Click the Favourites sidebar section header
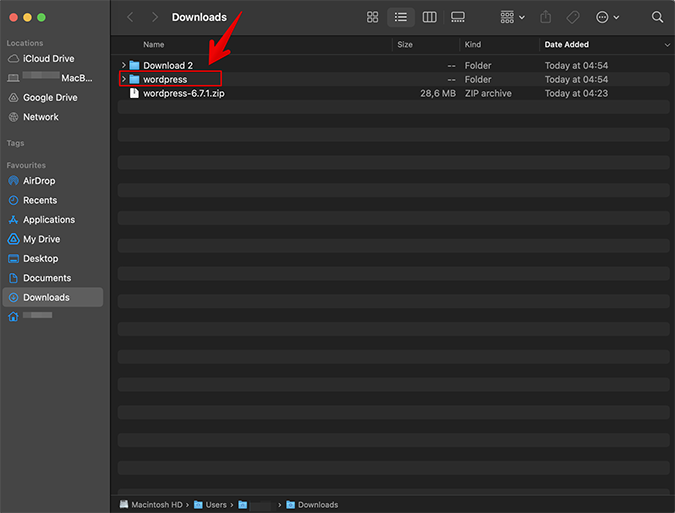Image resolution: width=675 pixels, height=513 pixels. 26,165
